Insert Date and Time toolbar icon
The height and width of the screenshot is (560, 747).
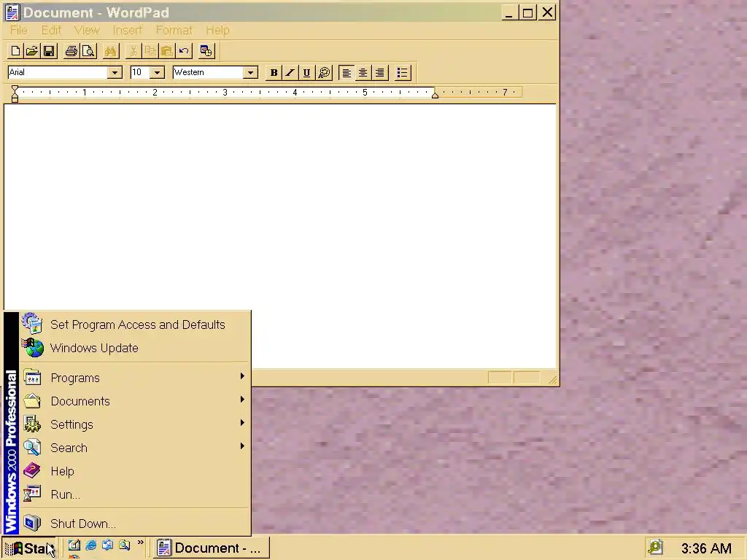tap(206, 51)
